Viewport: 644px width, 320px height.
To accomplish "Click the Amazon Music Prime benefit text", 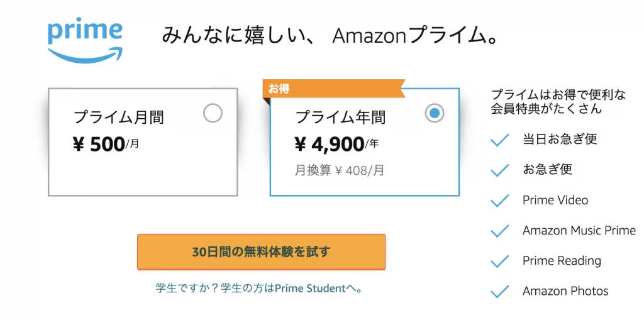I will click(579, 231).
